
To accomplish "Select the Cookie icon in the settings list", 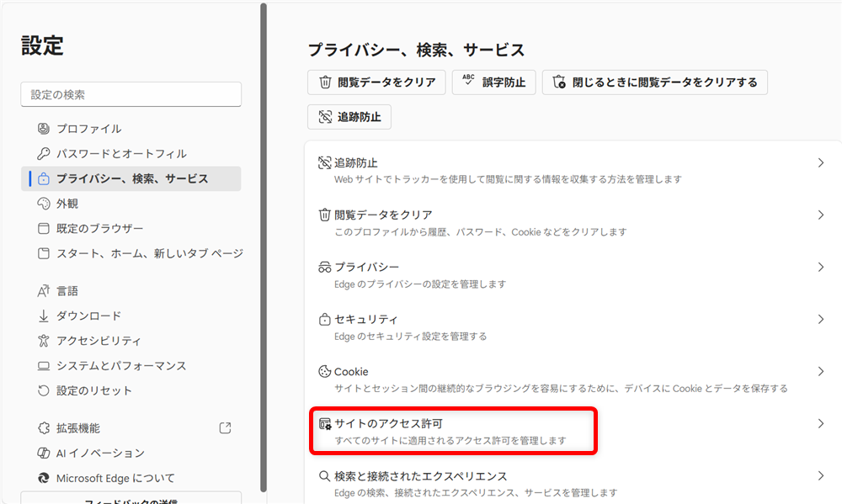I will point(324,371).
